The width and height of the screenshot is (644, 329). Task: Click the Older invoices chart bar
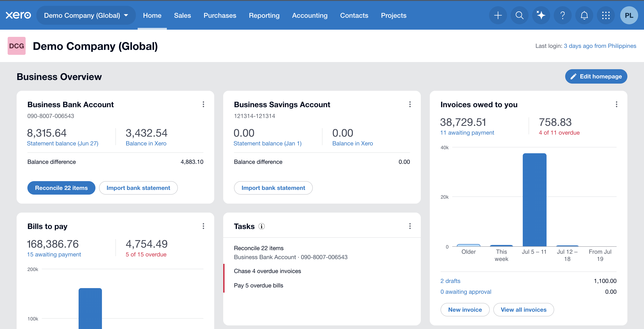click(x=468, y=245)
